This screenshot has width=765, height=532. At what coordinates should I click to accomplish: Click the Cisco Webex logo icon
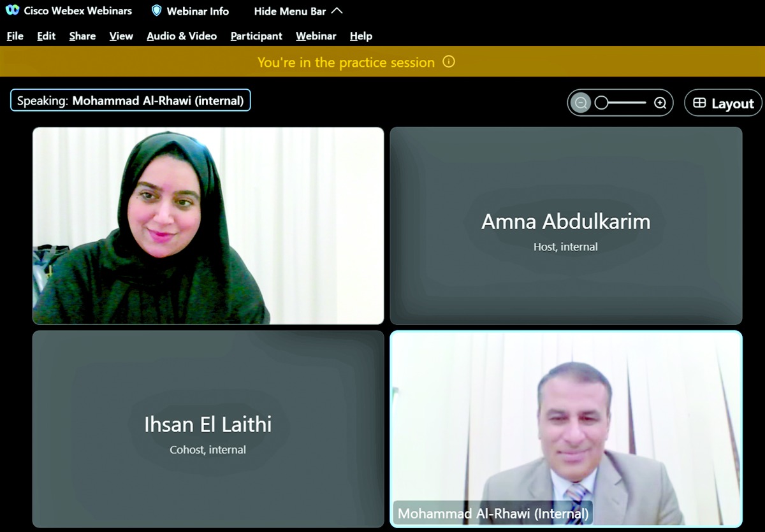12,10
